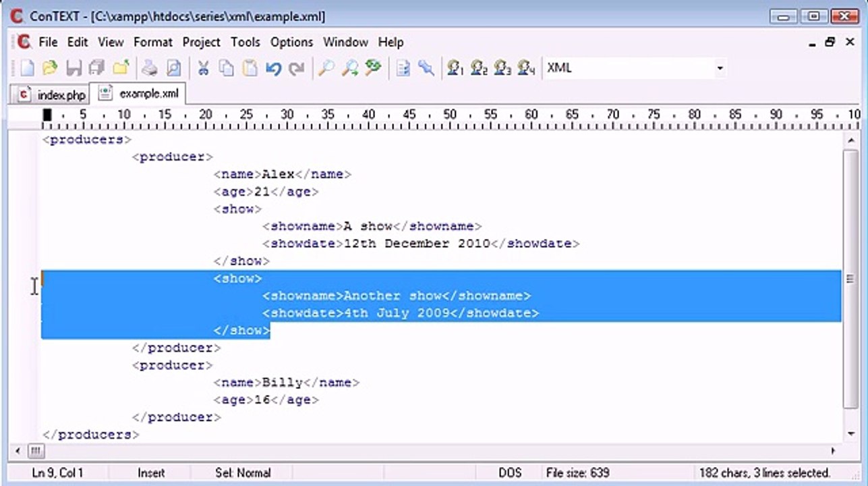Image resolution: width=868 pixels, height=486 pixels.
Task: Click the close file folder icon
Action: pos(121,67)
